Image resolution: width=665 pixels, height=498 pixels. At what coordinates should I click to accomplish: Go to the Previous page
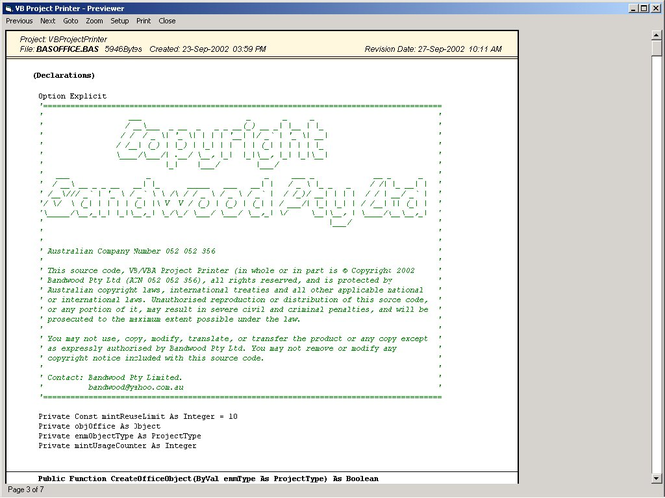coord(19,21)
